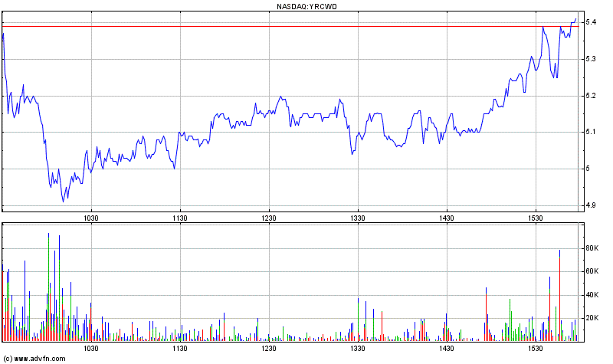Click the 1330 label under price chart
The height and width of the screenshot is (364, 613).
[358, 218]
